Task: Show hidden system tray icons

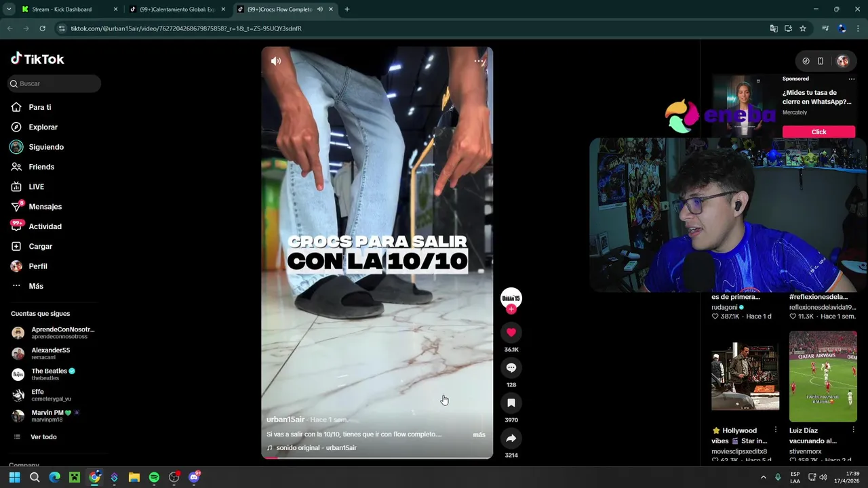Action: (764, 477)
